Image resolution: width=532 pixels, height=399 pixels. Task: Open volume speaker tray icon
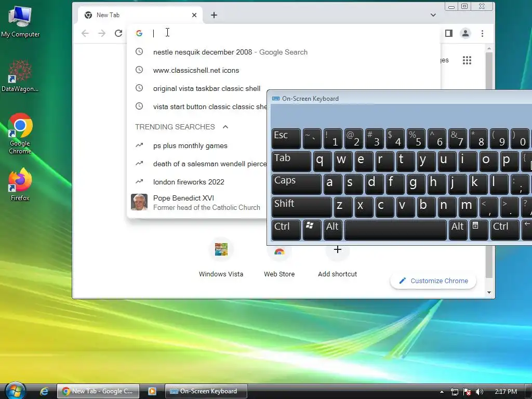pyautogui.click(x=480, y=392)
